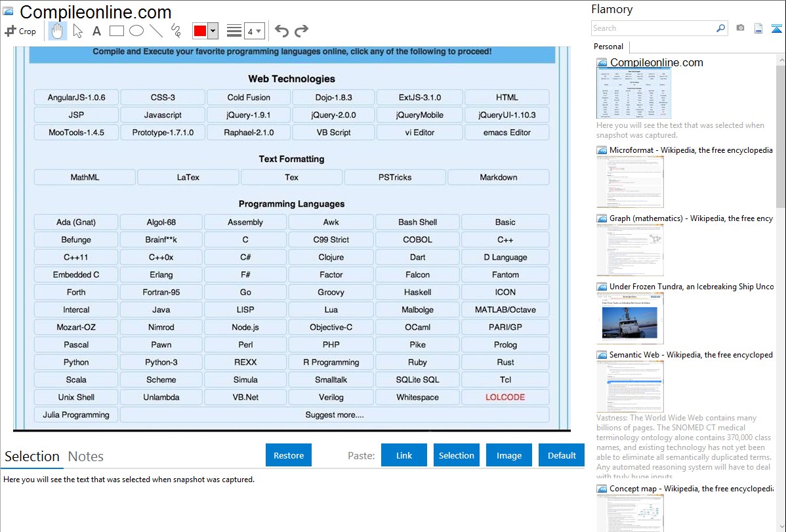Undo the last annotation
The height and width of the screenshot is (532, 786).
(281, 31)
